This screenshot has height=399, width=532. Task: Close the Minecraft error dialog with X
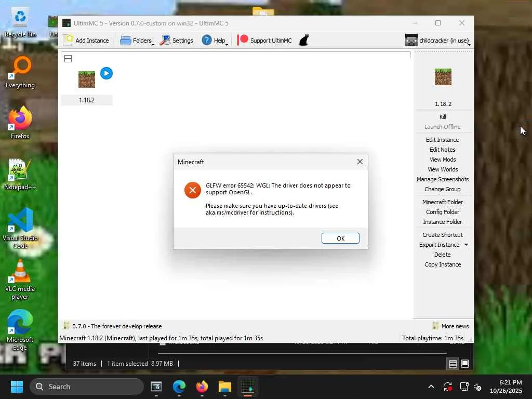click(x=360, y=162)
